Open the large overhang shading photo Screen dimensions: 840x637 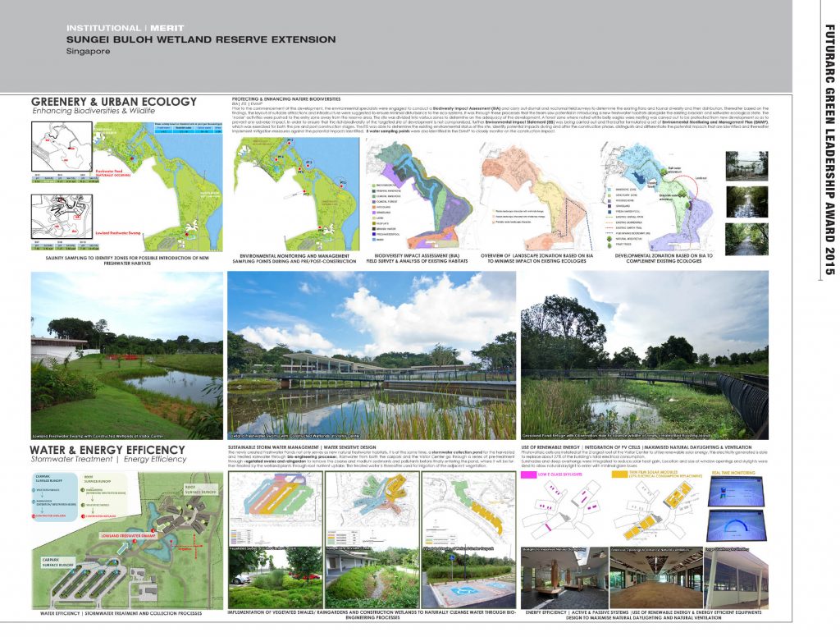(736, 577)
